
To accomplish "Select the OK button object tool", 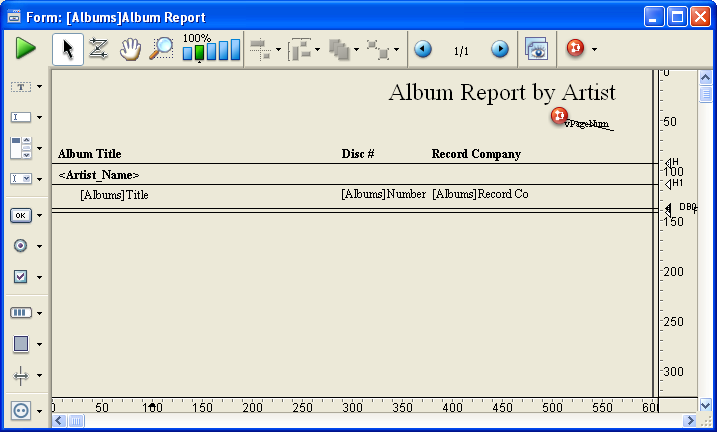I will click(20, 215).
